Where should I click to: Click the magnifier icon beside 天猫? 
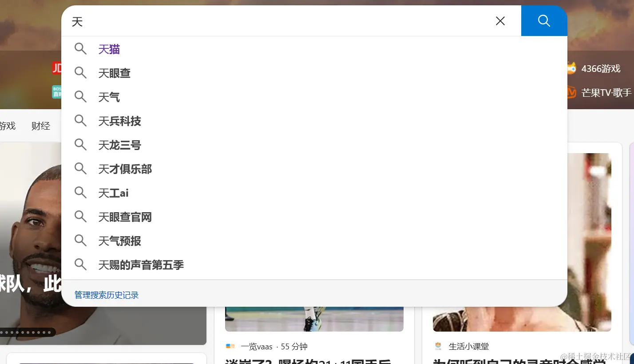coord(80,49)
